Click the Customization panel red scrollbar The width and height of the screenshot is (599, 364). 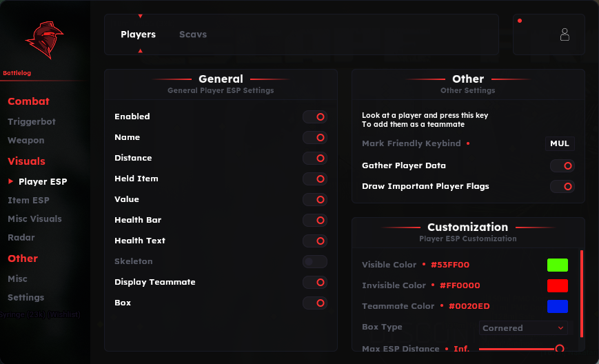point(582,294)
